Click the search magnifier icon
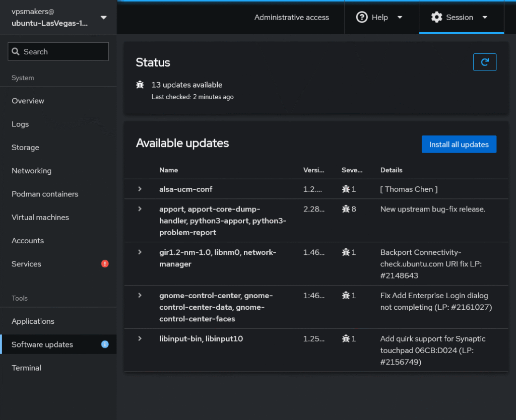Screen dimensions: 516x420 16,51
